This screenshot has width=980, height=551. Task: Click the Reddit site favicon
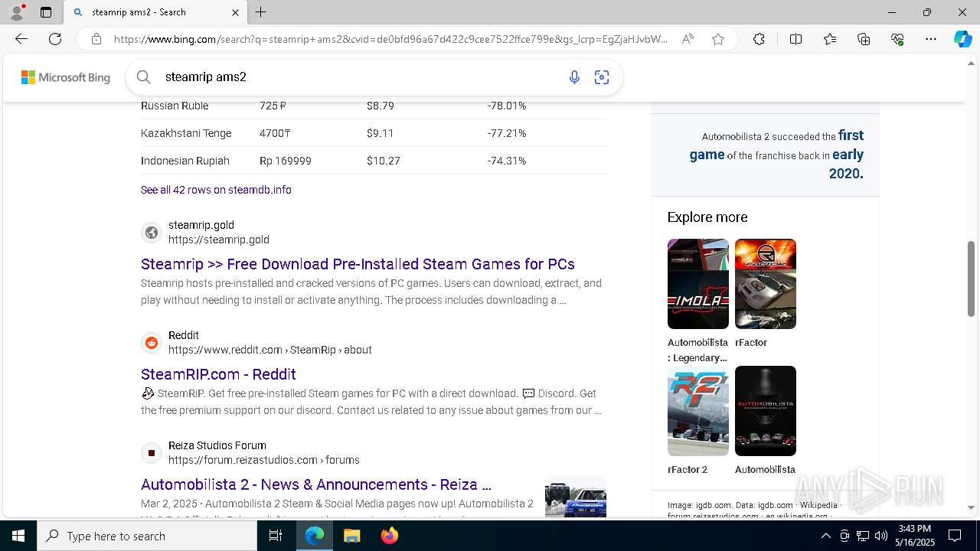152,343
